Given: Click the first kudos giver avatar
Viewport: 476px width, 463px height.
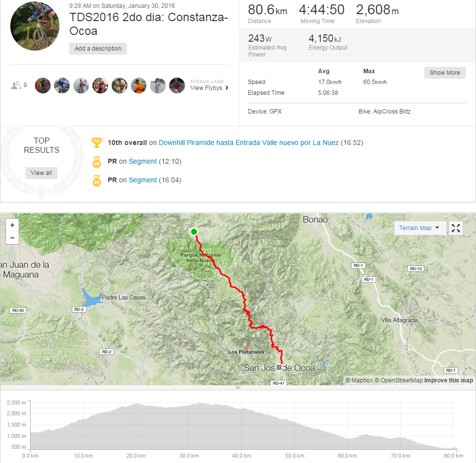Looking at the screenshot, I should [43, 86].
